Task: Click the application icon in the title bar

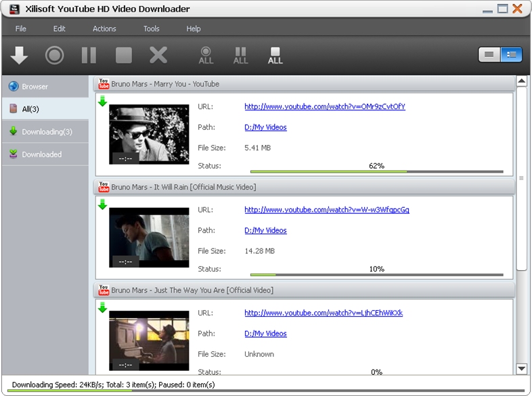Action: click(14, 9)
